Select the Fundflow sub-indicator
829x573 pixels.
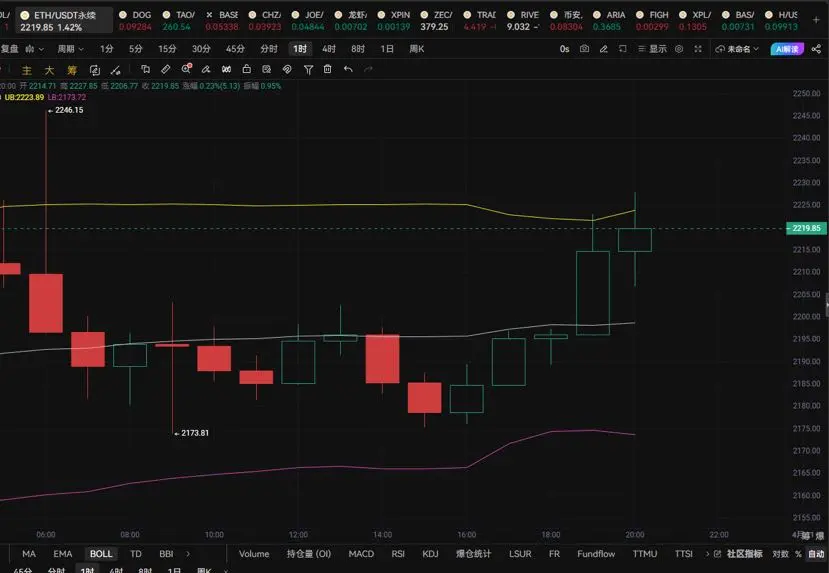coord(596,553)
